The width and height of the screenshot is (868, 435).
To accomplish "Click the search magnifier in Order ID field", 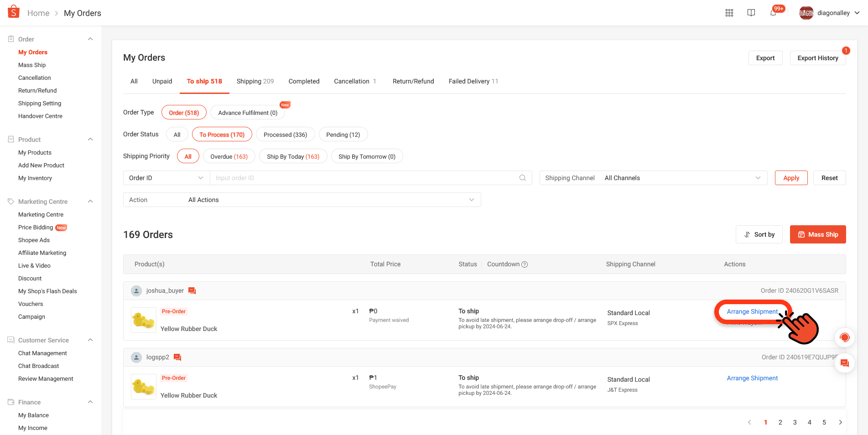I will pyautogui.click(x=522, y=178).
